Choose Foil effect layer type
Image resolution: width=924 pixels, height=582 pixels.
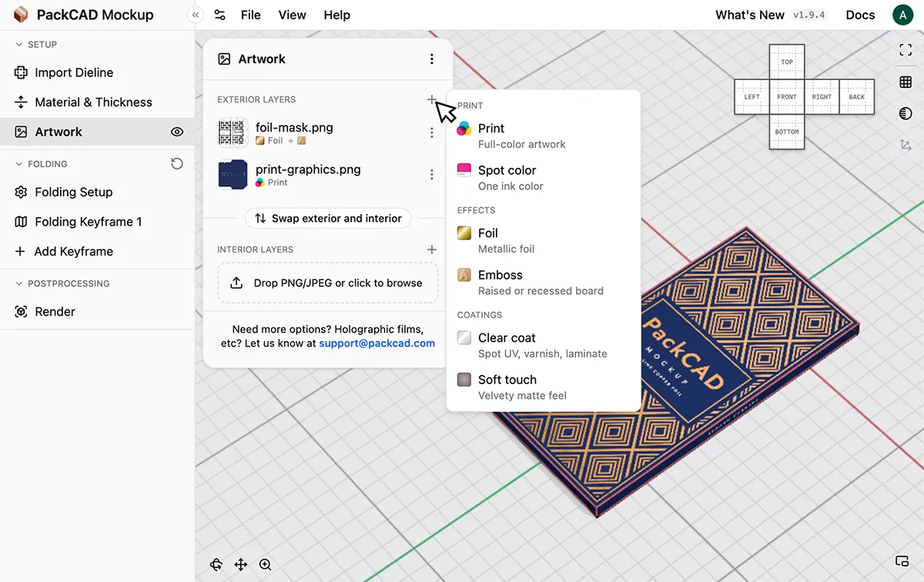[544, 240]
